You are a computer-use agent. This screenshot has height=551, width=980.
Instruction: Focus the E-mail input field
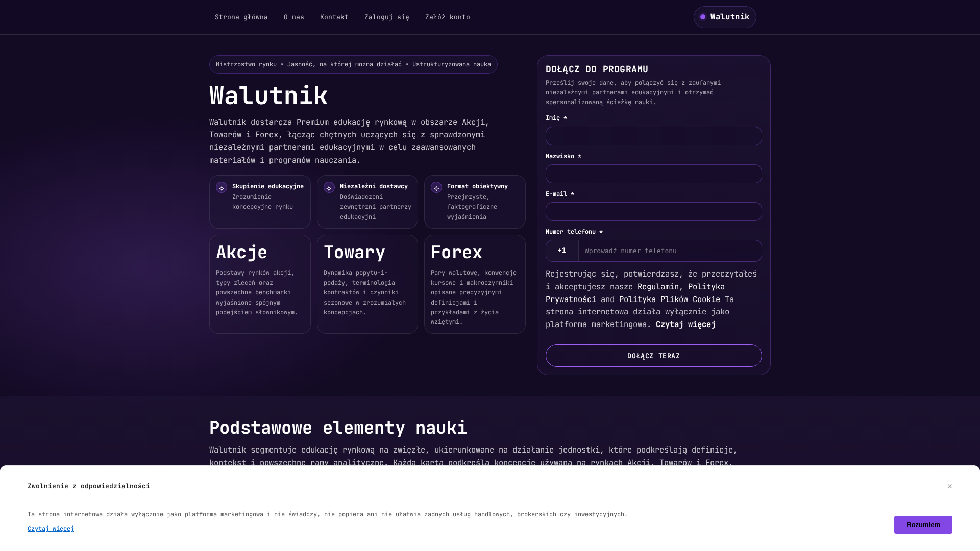coord(654,212)
